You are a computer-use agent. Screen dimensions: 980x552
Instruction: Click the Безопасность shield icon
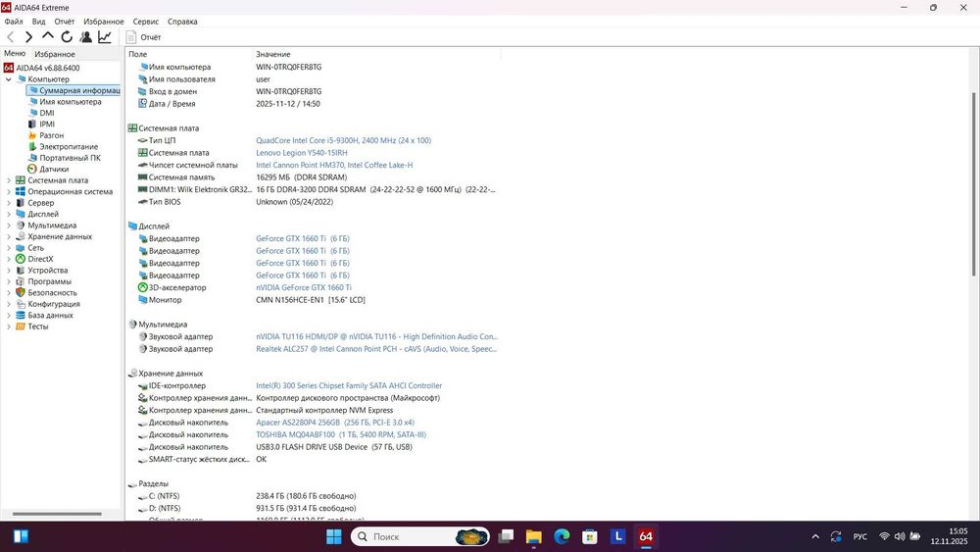(x=21, y=293)
